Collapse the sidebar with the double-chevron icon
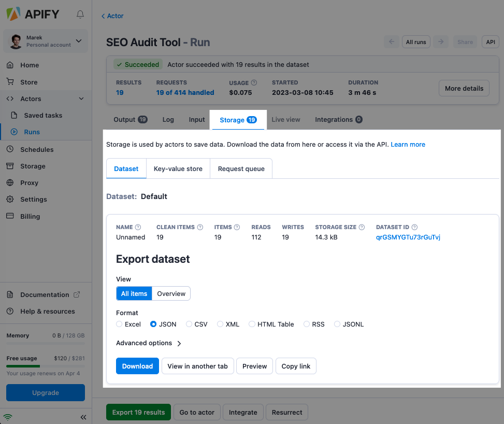 click(83, 417)
